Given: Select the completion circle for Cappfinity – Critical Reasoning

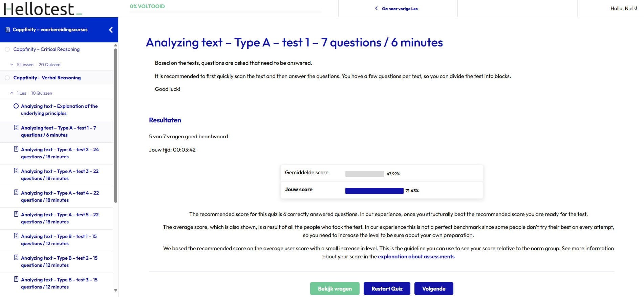Looking at the screenshot, I should pyautogui.click(x=7, y=49).
